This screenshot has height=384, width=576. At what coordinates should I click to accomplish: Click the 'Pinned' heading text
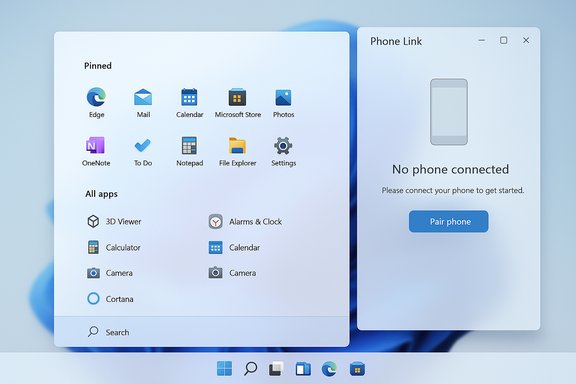point(98,66)
